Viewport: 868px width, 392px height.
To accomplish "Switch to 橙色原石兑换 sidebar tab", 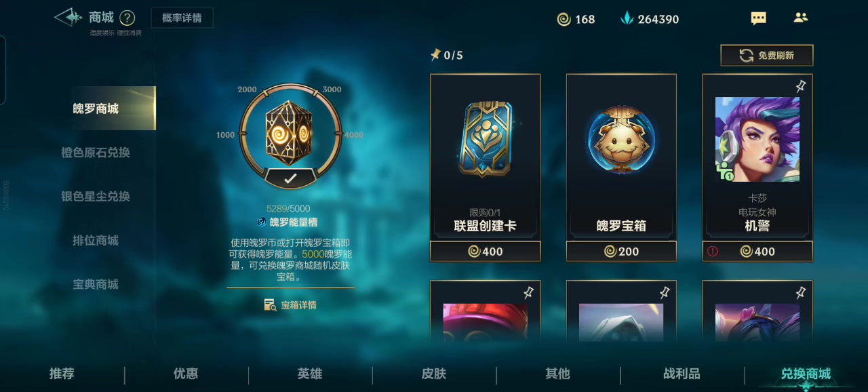I will click(96, 153).
